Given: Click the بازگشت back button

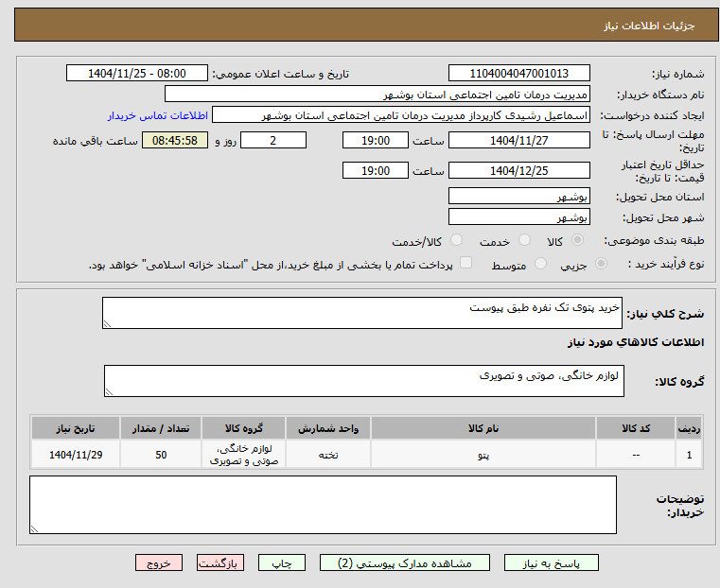Looking at the screenshot, I should [x=220, y=562].
